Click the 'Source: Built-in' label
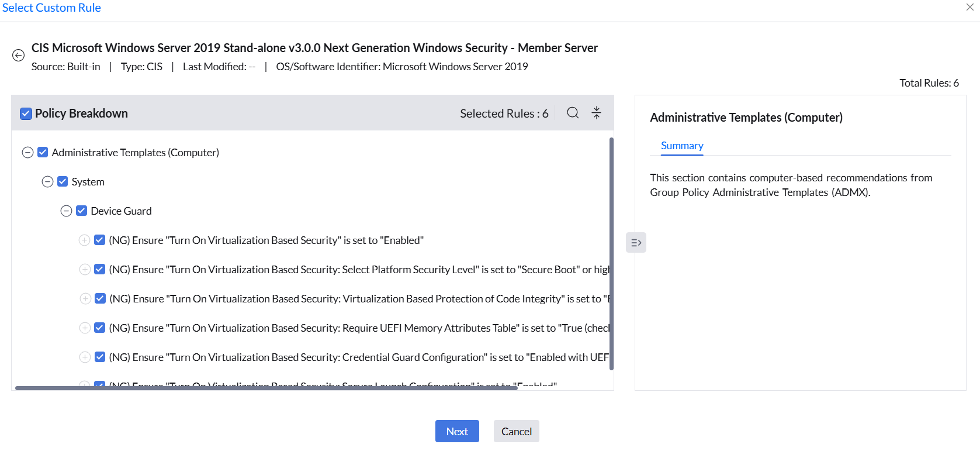 pos(66,66)
